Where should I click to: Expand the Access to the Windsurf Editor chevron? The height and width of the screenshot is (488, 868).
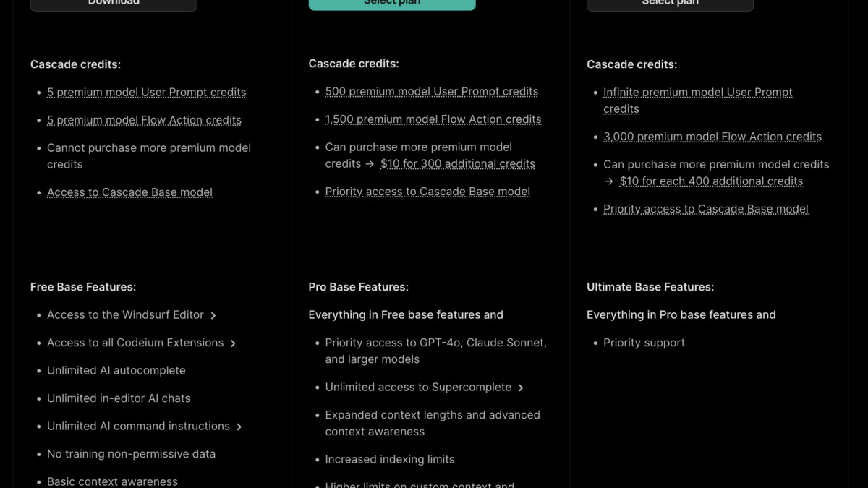[x=213, y=315]
